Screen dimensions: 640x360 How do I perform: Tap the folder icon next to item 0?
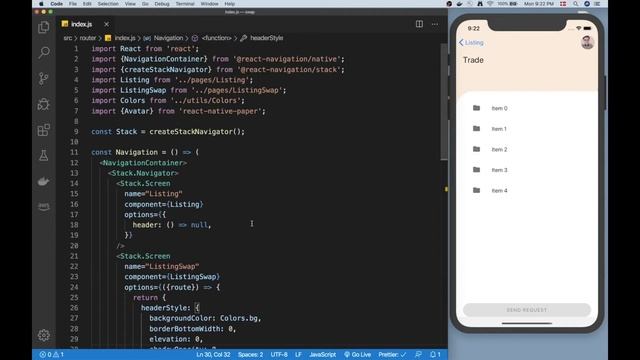476,108
